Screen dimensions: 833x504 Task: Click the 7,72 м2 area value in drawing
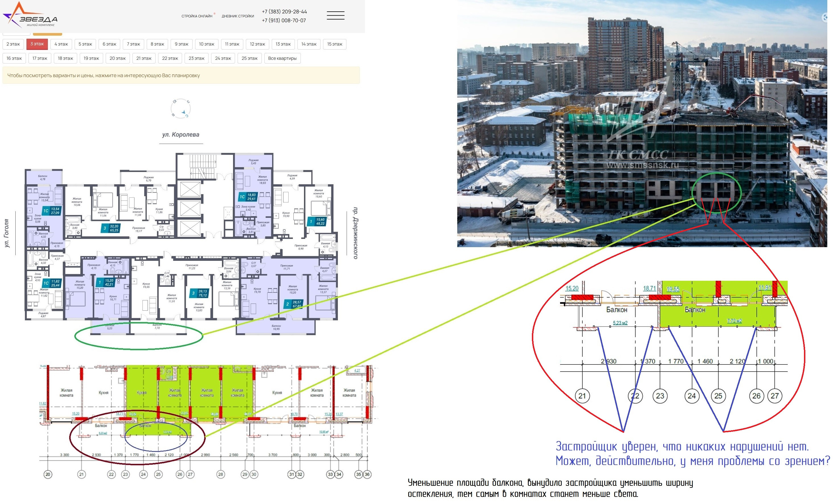(734, 321)
